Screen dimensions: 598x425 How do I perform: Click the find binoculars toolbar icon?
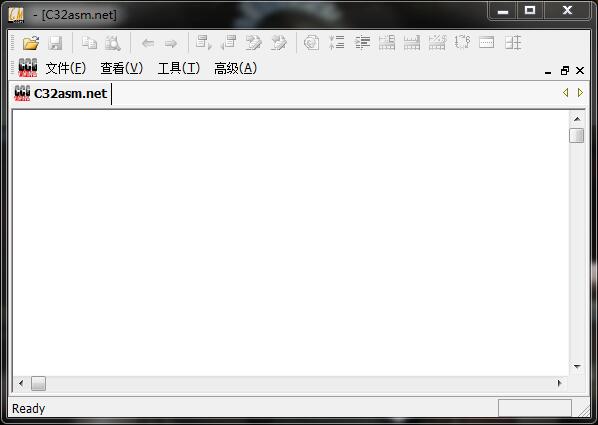tap(113, 43)
